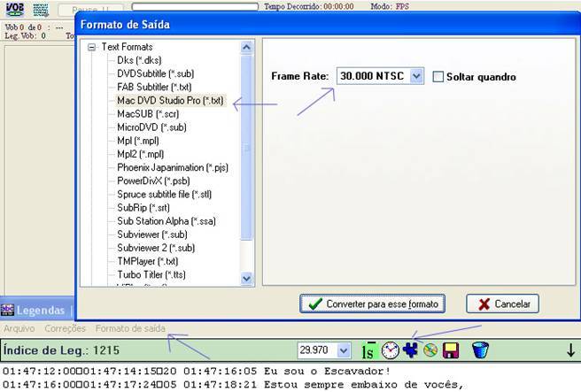This screenshot has width=581, height=392.
Task: Click the red X on Cancelar button
Action: click(x=484, y=304)
